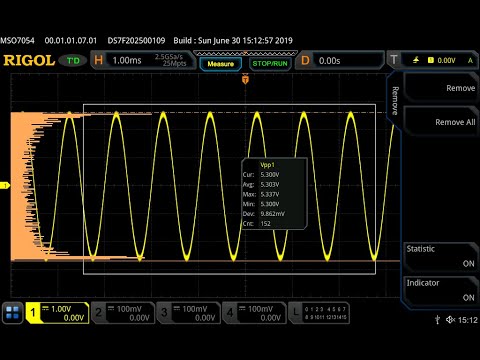Open the 0.00s delay setting
This screenshot has width=480, height=360.
pyautogui.click(x=330, y=61)
